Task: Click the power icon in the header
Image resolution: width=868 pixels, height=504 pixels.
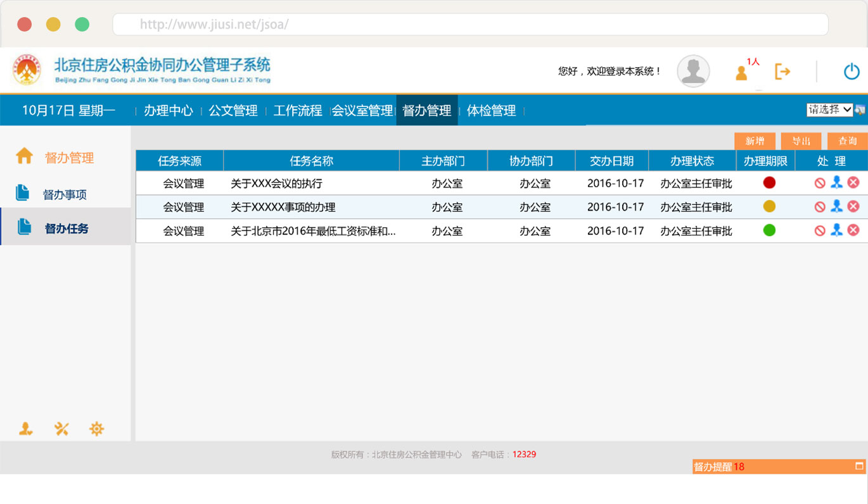Action: click(852, 72)
